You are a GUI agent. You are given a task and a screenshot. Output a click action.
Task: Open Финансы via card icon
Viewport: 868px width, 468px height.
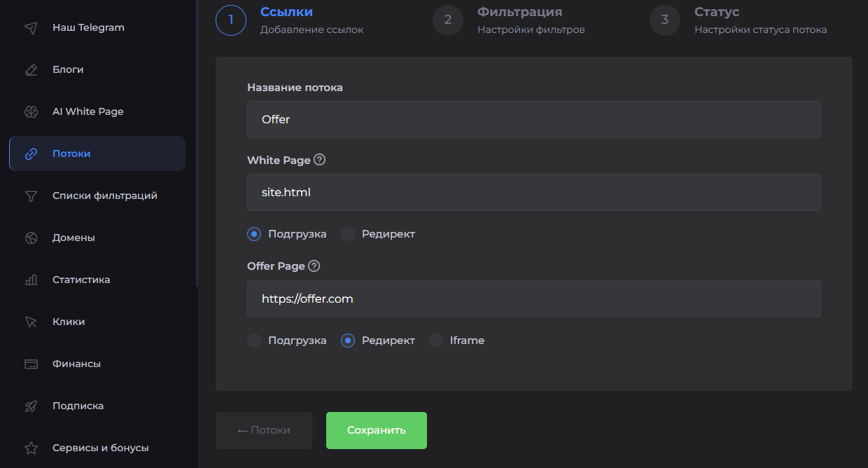(31, 364)
